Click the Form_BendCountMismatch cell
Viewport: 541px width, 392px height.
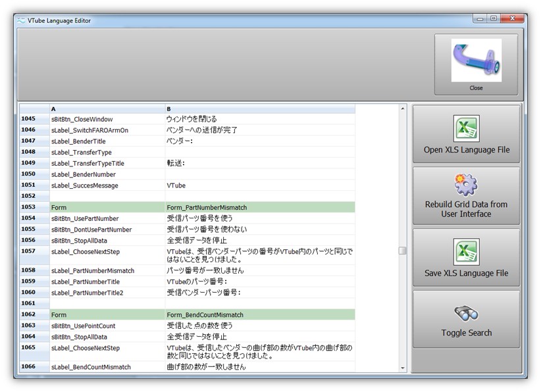click(x=260, y=315)
